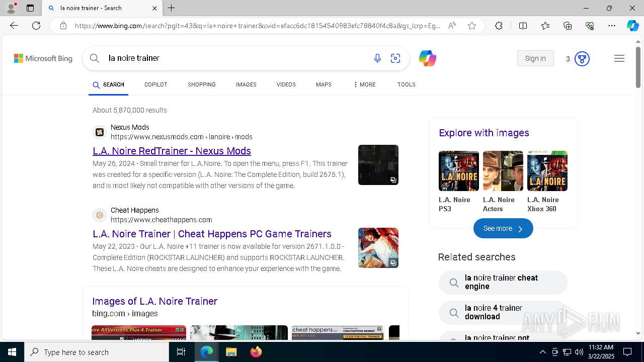Image resolution: width=644 pixels, height=362 pixels.
Task: Open Browser essentials icon
Action: 590,26
